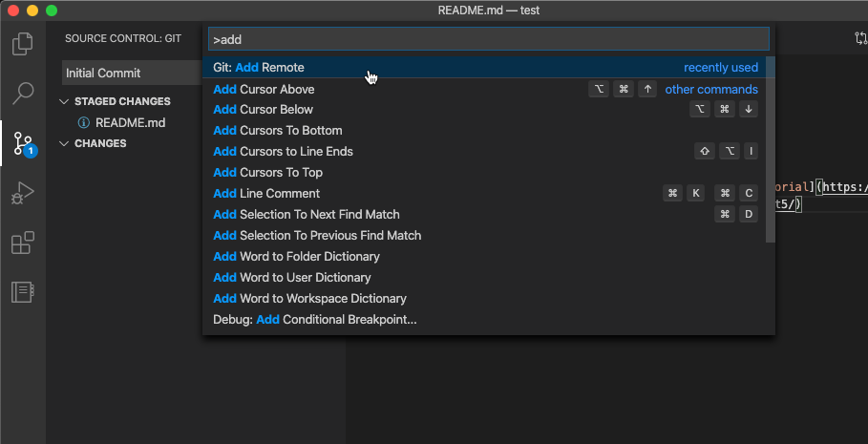Open the Explorer view in activity bar

(23, 44)
